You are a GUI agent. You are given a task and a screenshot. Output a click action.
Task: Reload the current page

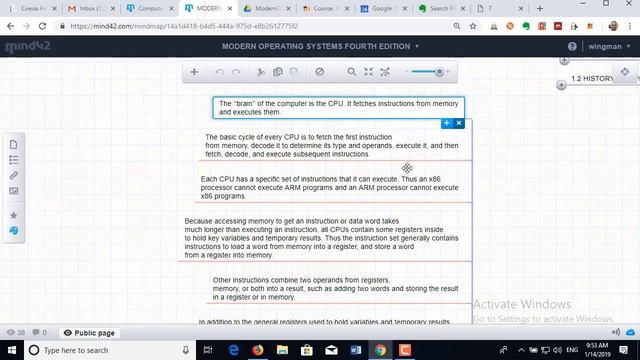(42, 26)
